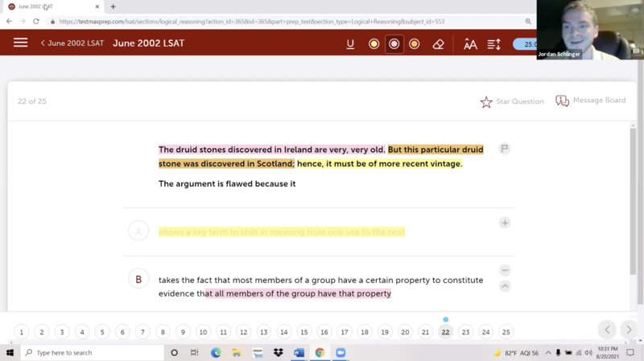Go to the previous question arrow
The height and width of the screenshot is (361, 644).
[x=607, y=330]
